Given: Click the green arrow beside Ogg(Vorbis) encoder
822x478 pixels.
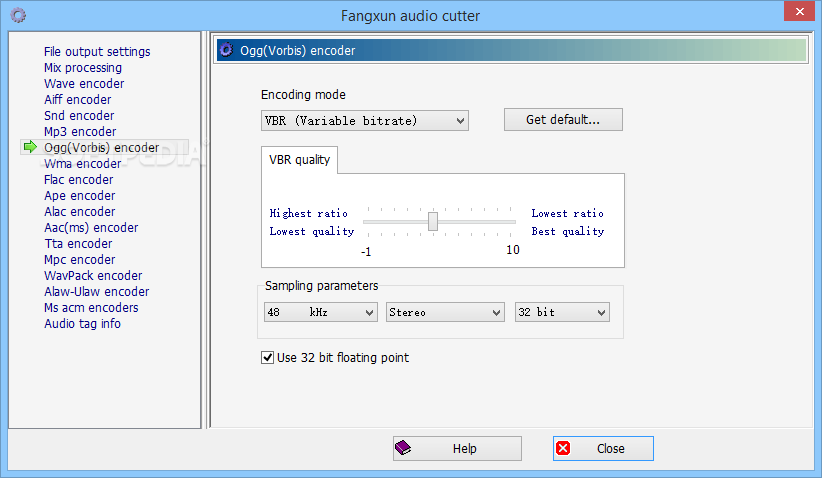Looking at the screenshot, I should pyautogui.click(x=30, y=147).
